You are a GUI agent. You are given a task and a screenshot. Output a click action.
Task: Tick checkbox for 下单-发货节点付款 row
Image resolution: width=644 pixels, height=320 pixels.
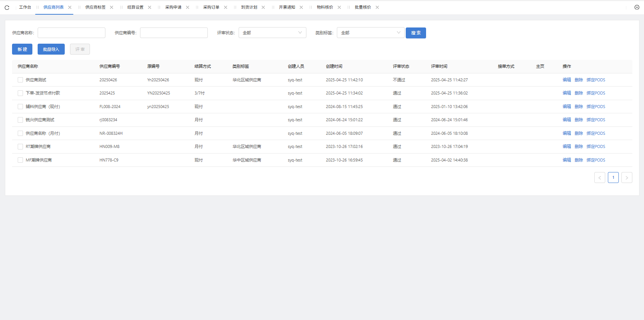click(x=20, y=93)
